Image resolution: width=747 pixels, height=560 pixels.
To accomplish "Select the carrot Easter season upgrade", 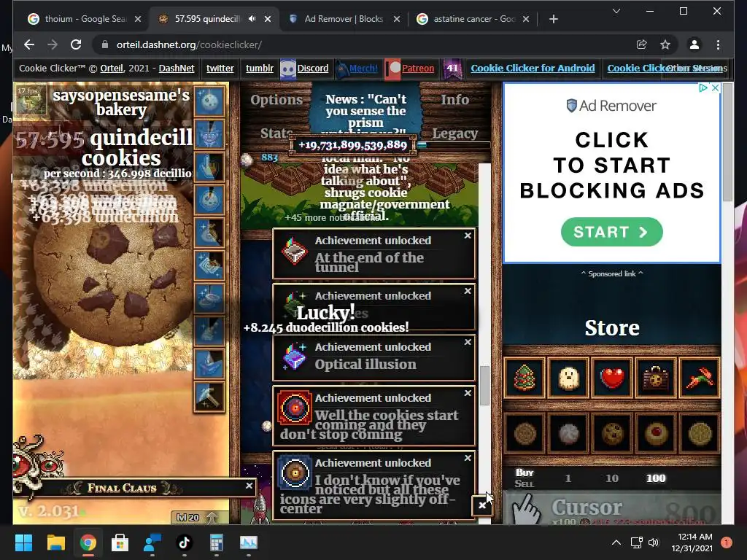I will [700, 378].
